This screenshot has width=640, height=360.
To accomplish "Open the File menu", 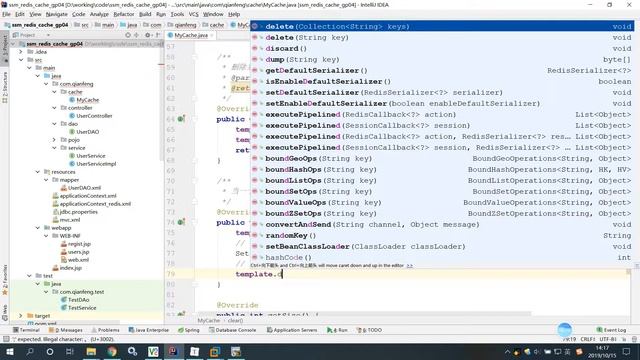I will pyautogui.click(x=7, y=14).
